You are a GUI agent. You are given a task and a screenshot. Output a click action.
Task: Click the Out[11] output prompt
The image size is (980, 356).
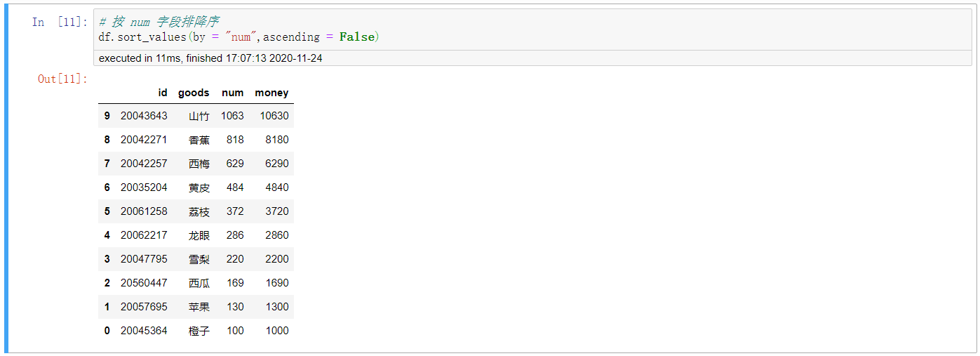click(62, 79)
